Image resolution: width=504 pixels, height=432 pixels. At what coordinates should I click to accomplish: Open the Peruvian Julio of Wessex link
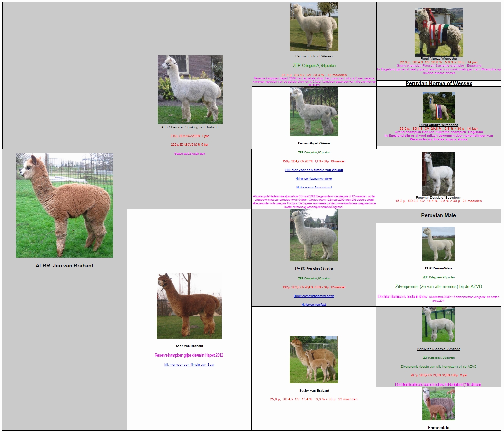click(x=314, y=56)
